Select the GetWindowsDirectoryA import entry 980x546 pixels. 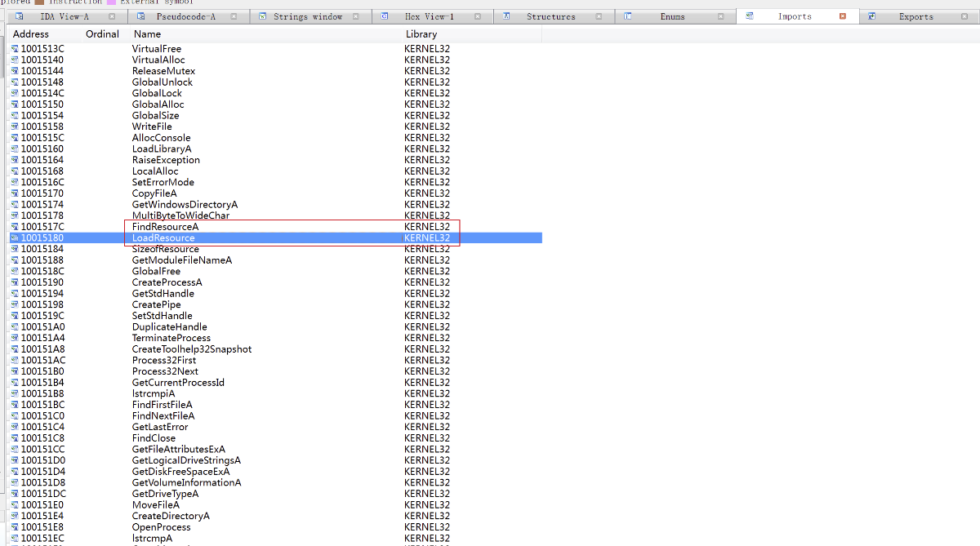185,204
